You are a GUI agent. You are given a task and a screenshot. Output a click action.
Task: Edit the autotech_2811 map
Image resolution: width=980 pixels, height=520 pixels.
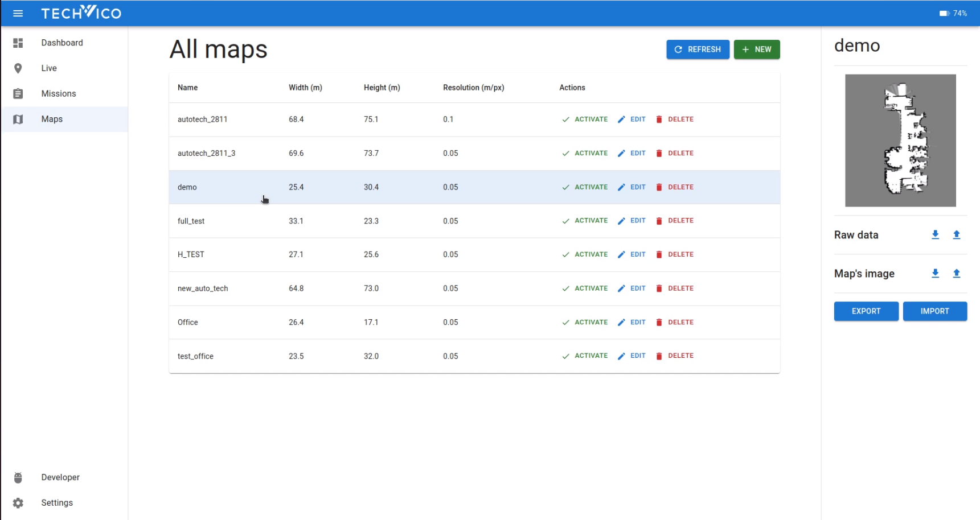pos(632,119)
